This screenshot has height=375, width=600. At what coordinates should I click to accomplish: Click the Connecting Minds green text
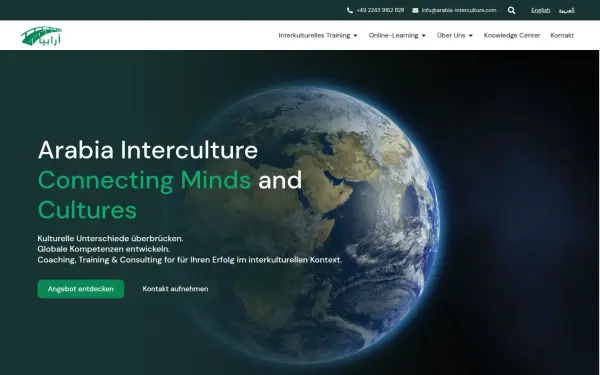[145, 180]
